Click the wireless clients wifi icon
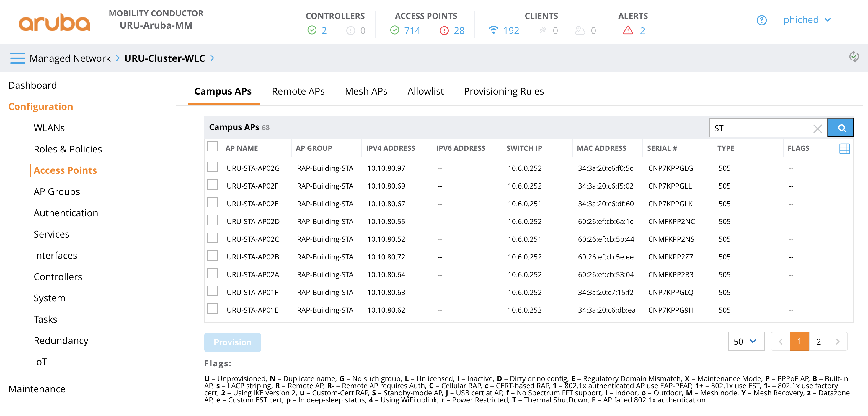The width and height of the screenshot is (868, 416). click(x=493, y=30)
